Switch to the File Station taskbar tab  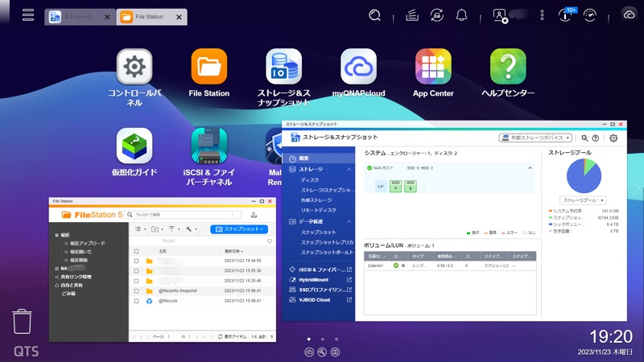(x=151, y=17)
